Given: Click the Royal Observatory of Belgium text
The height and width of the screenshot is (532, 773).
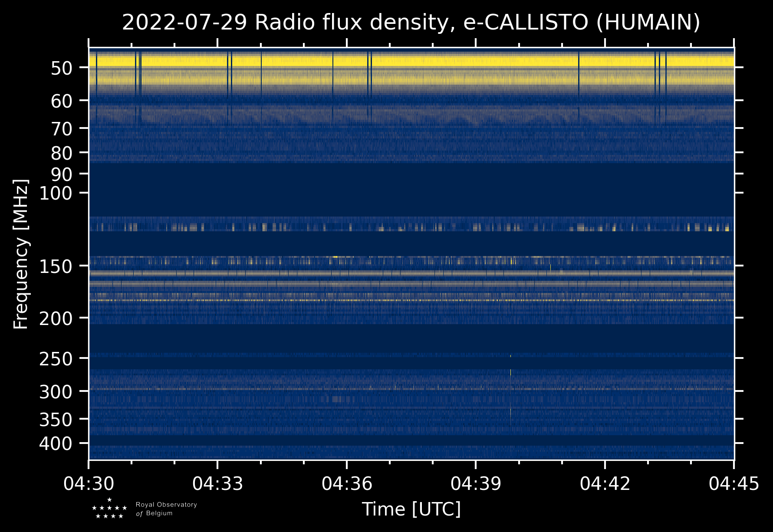Looking at the screenshot, I should pyautogui.click(x=166, y=509).
